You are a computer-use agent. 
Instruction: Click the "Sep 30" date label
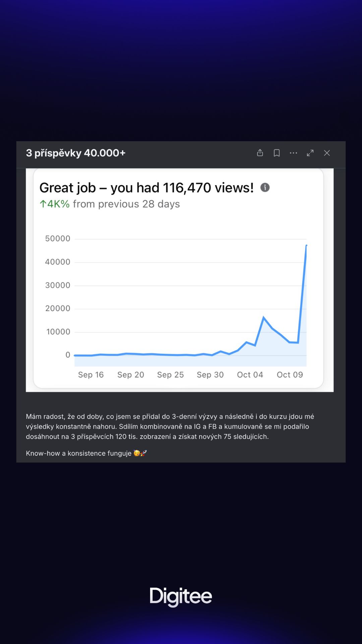(x=210, y=375)
